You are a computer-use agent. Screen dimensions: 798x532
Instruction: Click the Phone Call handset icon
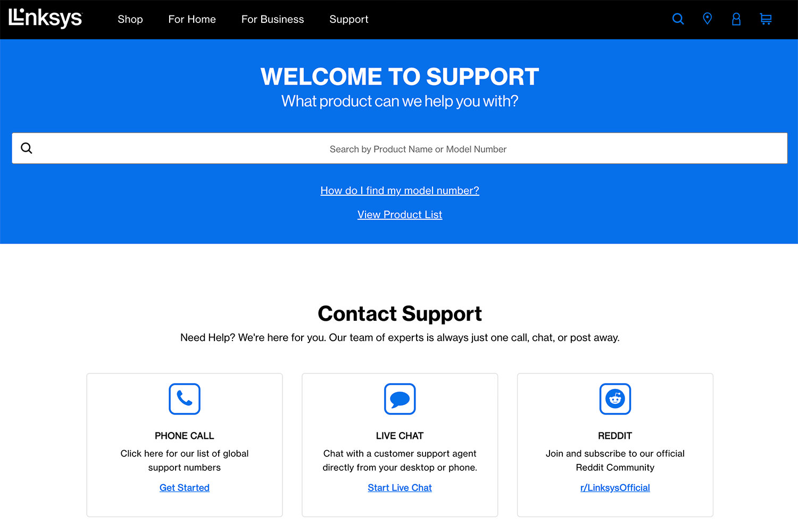185,399
